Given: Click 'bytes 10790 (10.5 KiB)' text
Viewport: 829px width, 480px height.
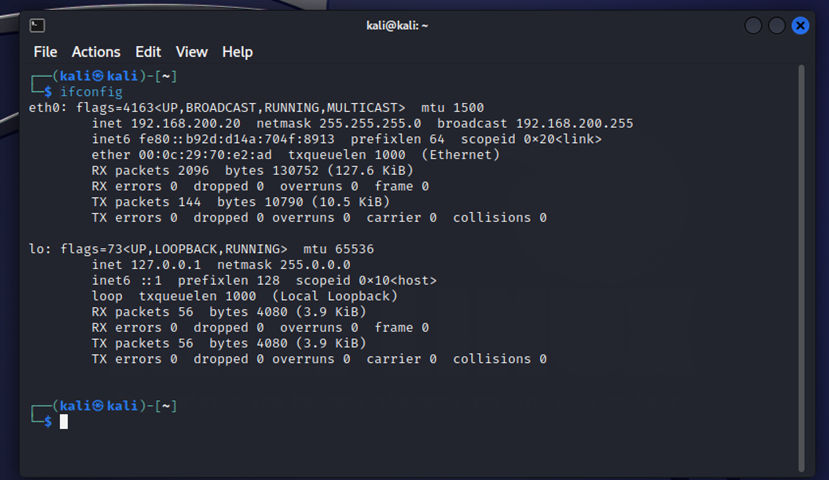Looking at the screenshot, I should point(303,202).
